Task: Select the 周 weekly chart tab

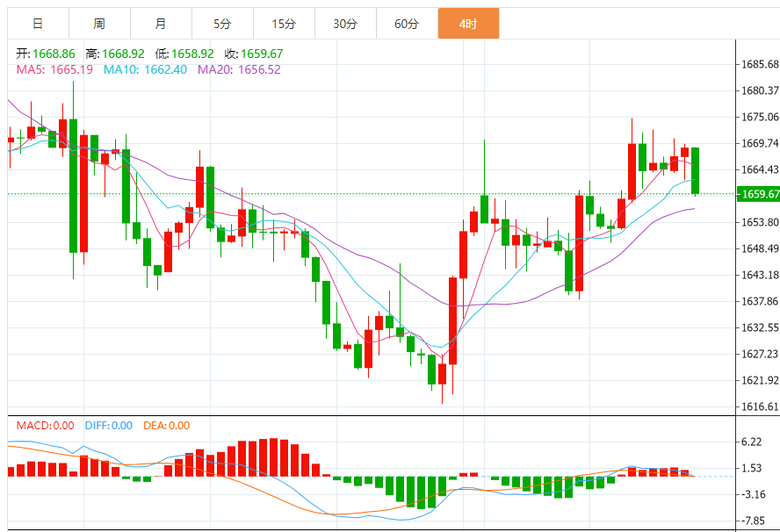Action: 99,24
